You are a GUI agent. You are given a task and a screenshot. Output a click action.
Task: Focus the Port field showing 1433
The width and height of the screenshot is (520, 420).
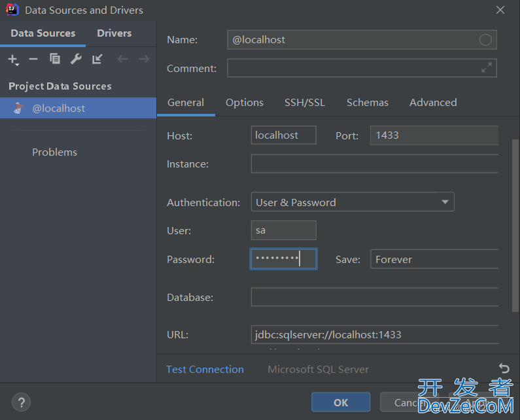tap(434, 135)
